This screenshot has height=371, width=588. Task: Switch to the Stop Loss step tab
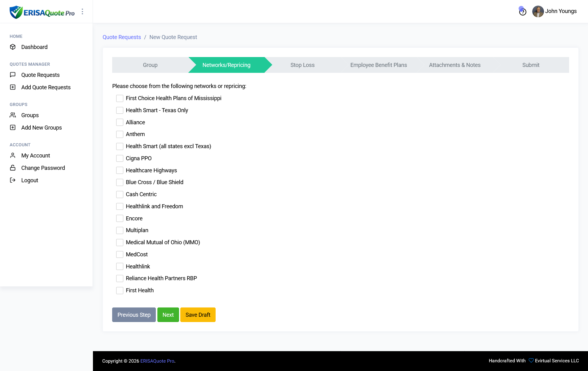click(x=302, y=65)
